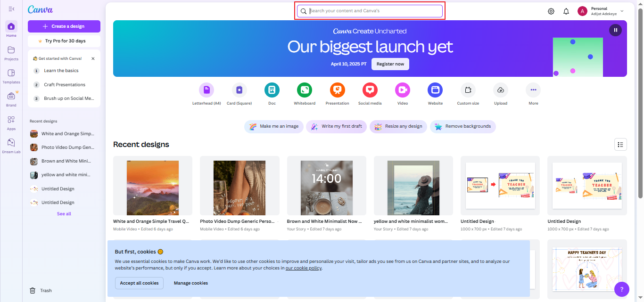Open Home in the left rail
The width and height of the screenshot is (644, 302).
pyautogui.click(x=11, y=29)
